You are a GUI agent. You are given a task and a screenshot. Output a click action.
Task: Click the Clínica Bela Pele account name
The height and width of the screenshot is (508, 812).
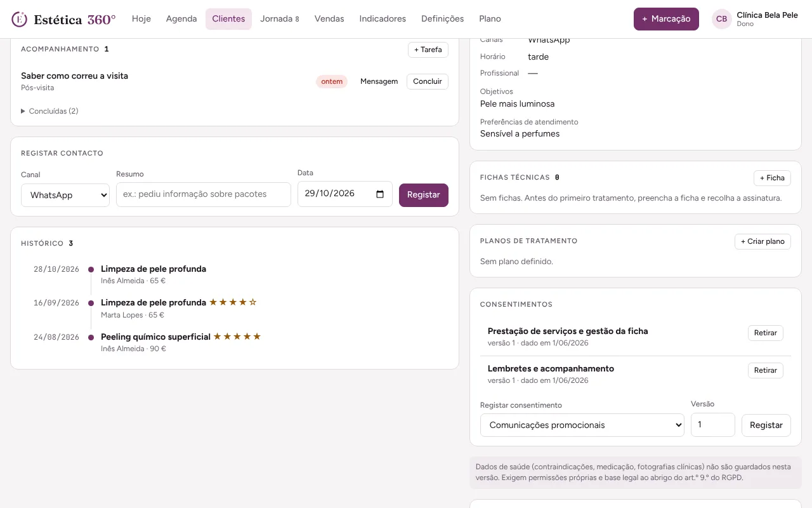[x=767, y=15]
